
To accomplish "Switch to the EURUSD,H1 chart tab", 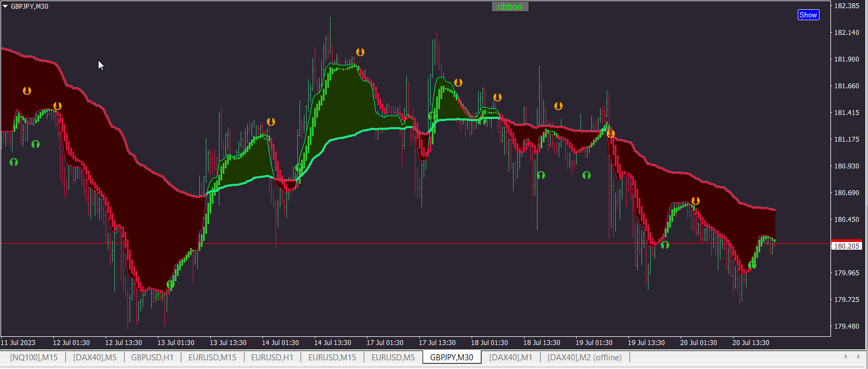I will pyautogui.click(x=272, y=358).
